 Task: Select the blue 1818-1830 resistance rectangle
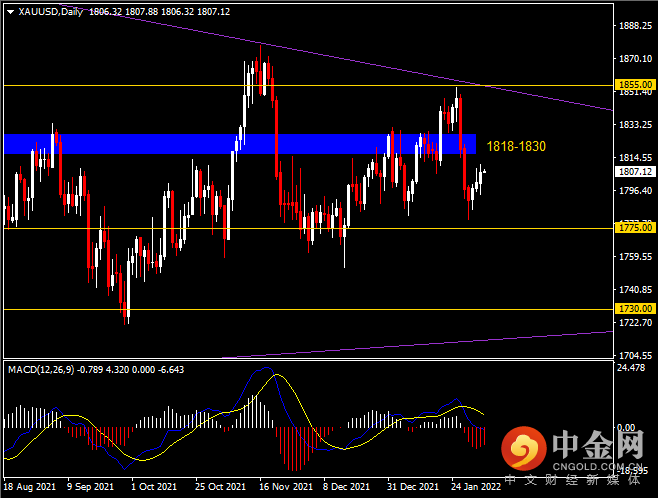[x=240, y=144]
